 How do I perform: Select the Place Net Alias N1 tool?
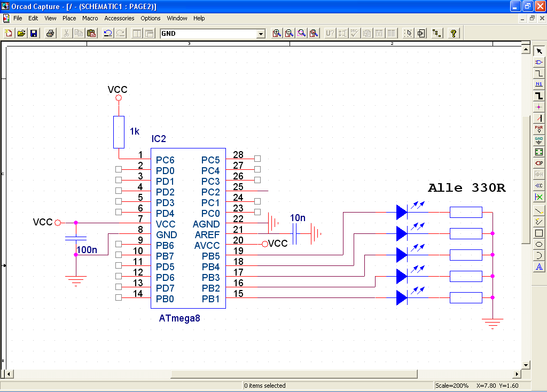(539, 84)
